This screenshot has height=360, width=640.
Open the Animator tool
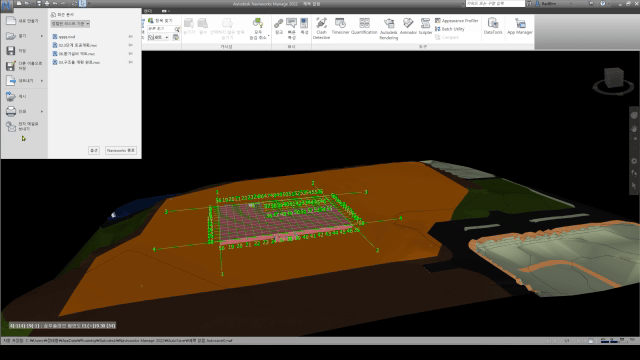[x=408, y=26]
